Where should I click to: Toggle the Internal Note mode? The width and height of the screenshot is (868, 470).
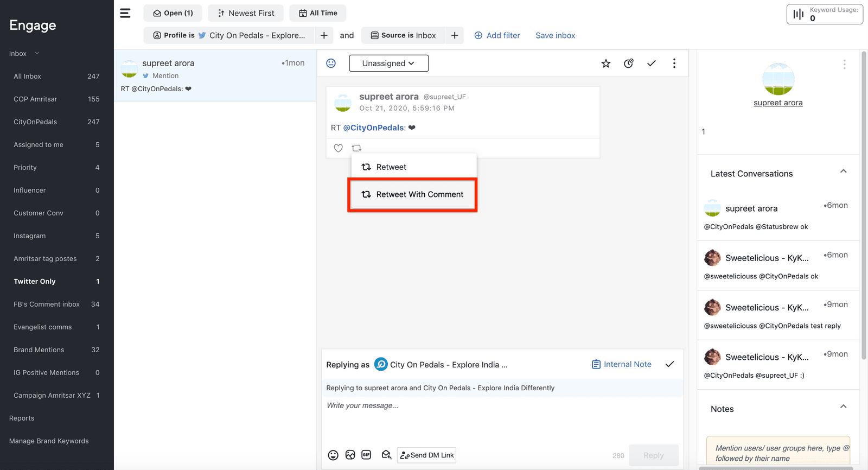point(621,364)
